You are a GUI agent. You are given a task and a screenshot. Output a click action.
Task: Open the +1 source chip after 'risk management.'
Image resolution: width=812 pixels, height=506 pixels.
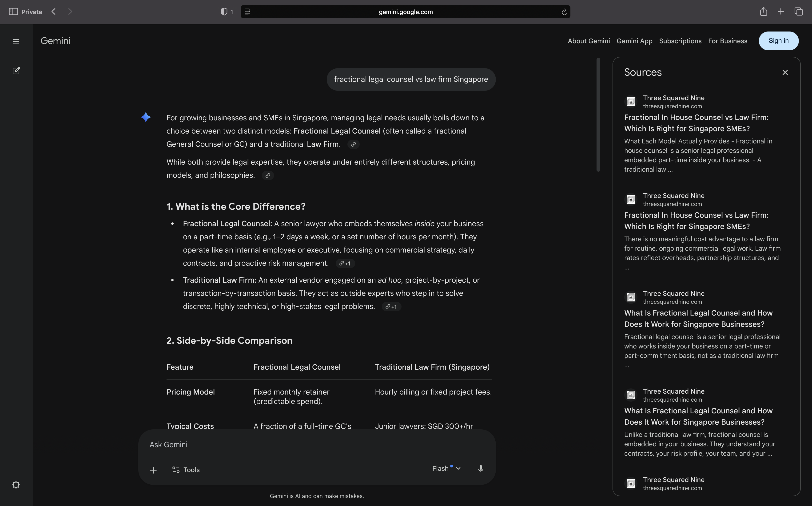(345, 263)
